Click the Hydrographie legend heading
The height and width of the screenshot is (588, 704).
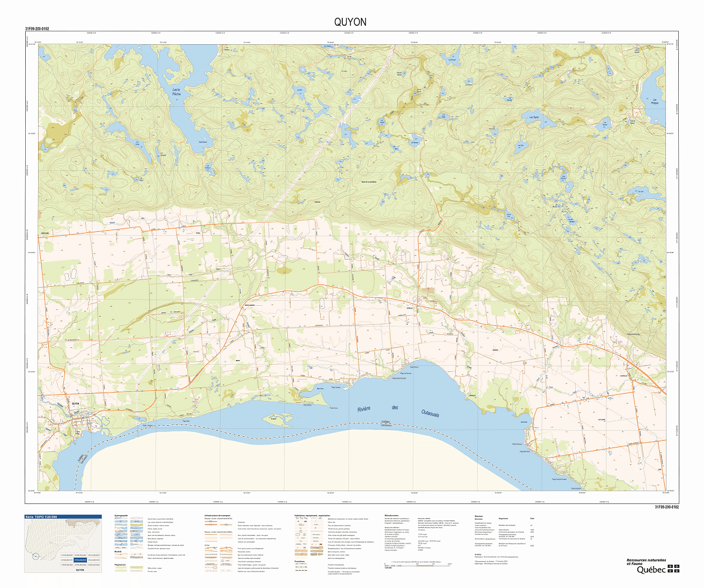[121, 515]
